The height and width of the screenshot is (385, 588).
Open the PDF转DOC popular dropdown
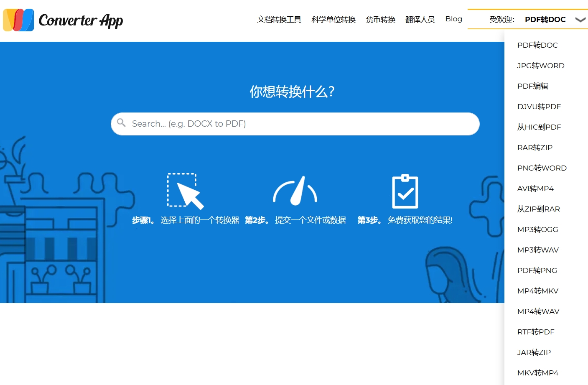pos(545,20)
